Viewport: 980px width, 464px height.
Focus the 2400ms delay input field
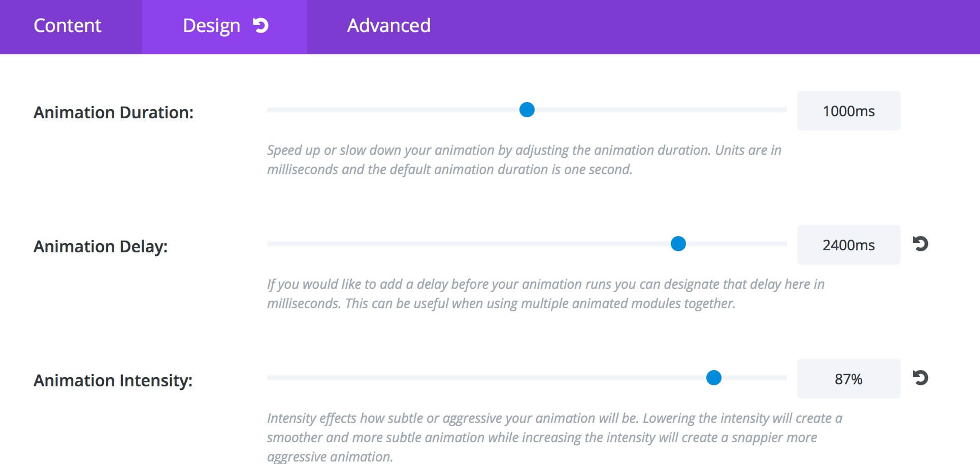848,245
